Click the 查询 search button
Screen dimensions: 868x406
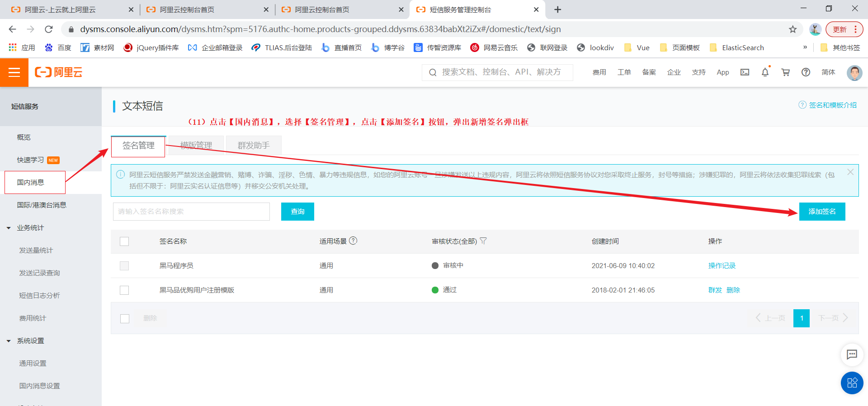pyautogui.click(x=297, y=212)
